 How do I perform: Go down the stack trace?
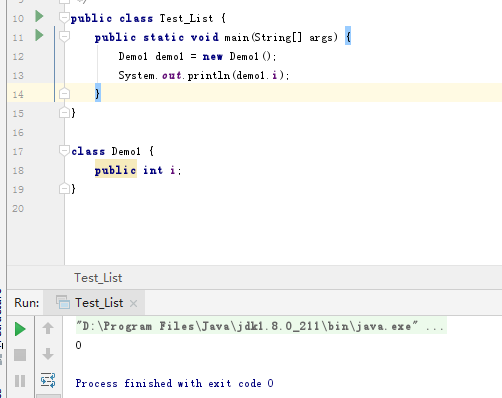[48, 354]
